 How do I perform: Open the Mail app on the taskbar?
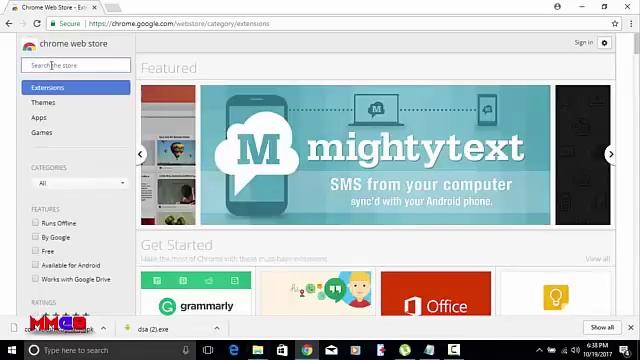(x=331, y=350)
